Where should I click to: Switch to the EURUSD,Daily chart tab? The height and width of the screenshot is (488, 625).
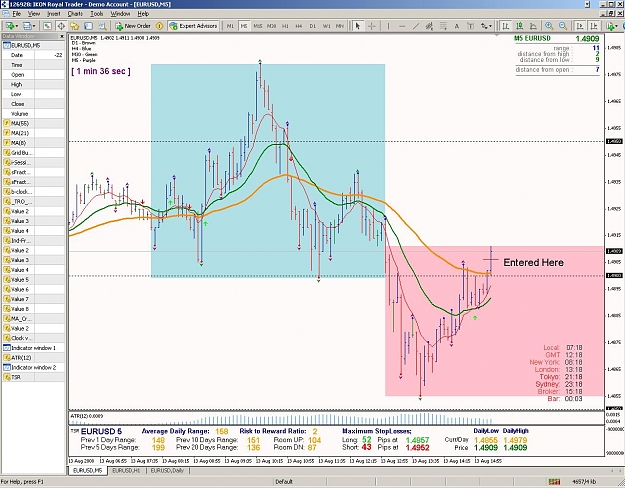point(167,470)
